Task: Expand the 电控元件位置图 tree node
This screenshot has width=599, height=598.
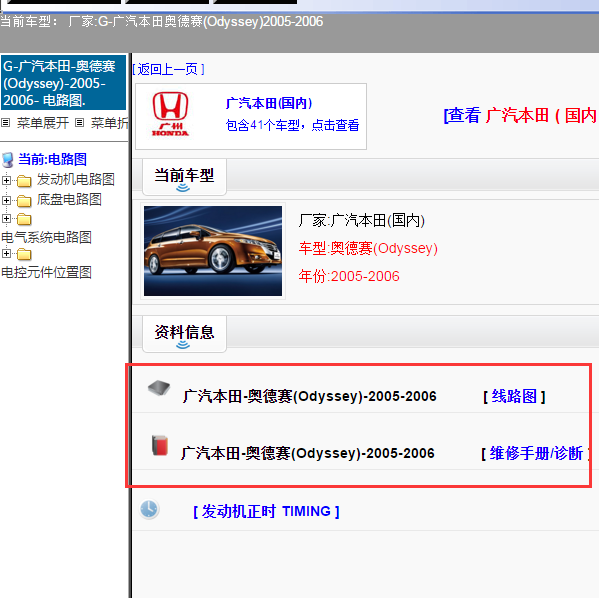Action: (x=6, y=253)
